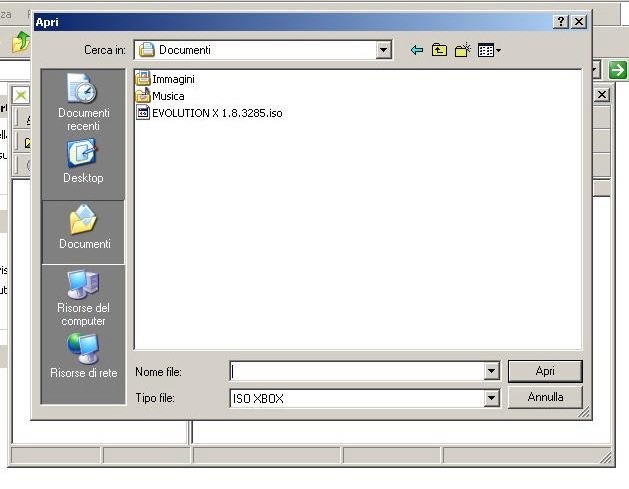Click the green back arrow icon
The width and height of the screenshot is (629, 489).
point(417,50)
